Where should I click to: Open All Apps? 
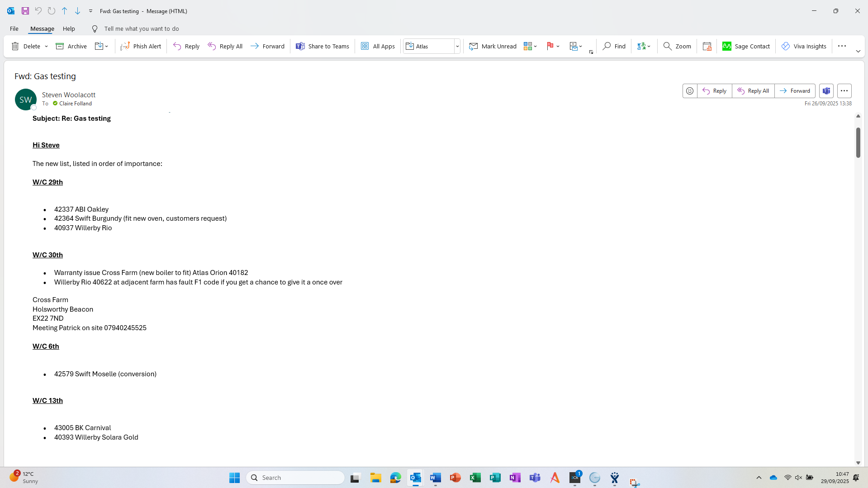(x=378, y=46)
